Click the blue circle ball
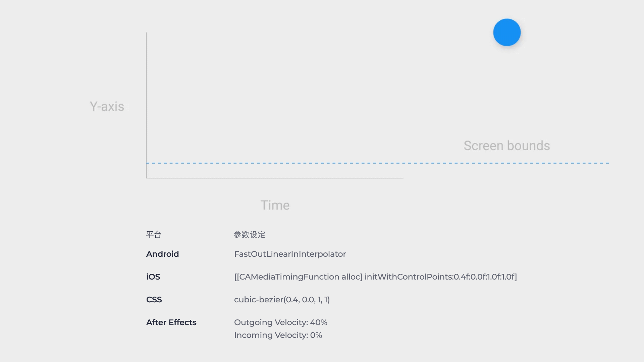Viewport: 644px width, 362px height. [507, 33]
